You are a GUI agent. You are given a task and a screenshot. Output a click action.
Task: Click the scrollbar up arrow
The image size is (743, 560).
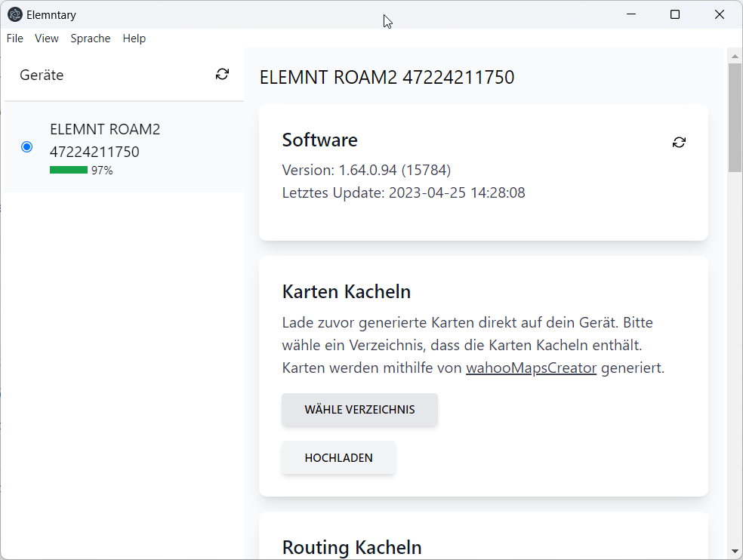tap(735, 56)
